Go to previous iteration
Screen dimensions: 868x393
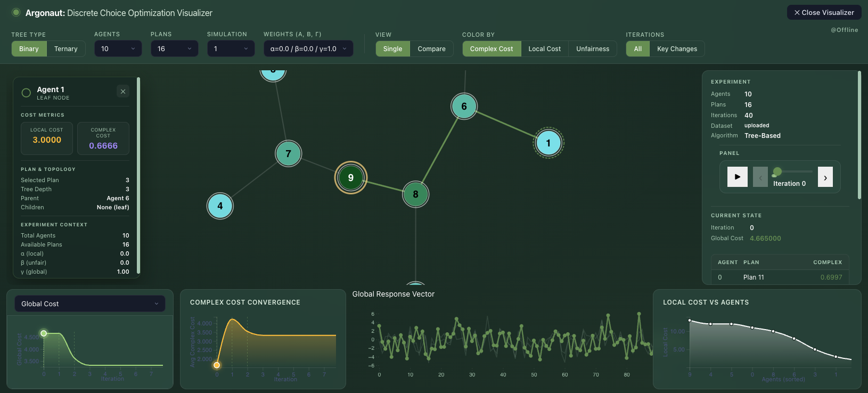pos(760,177)
